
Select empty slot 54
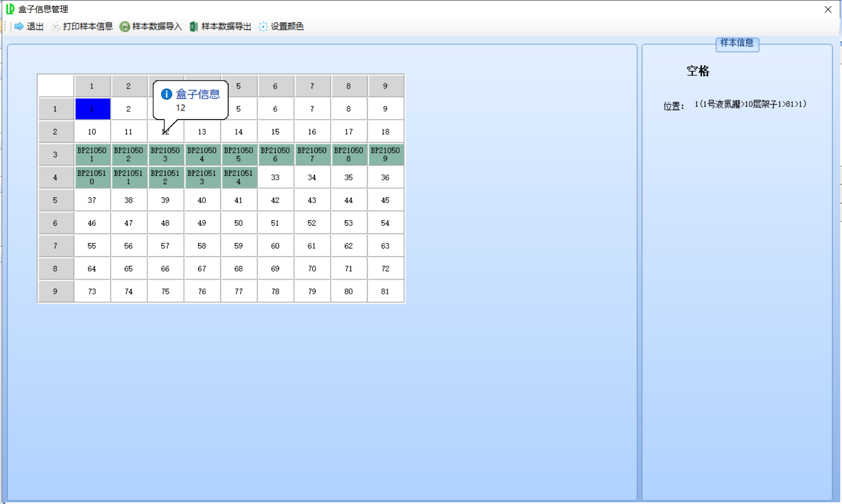[386, 223]
